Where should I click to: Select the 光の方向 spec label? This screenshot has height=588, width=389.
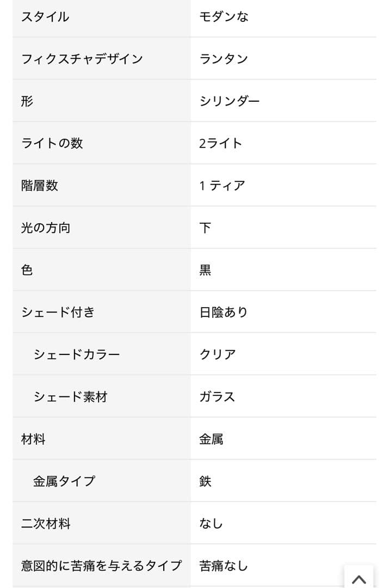47,228
